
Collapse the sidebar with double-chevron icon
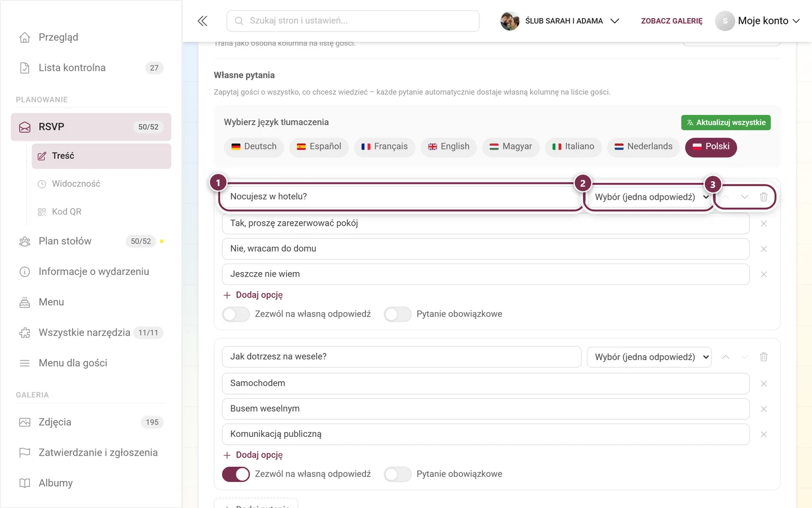[202, 21]
